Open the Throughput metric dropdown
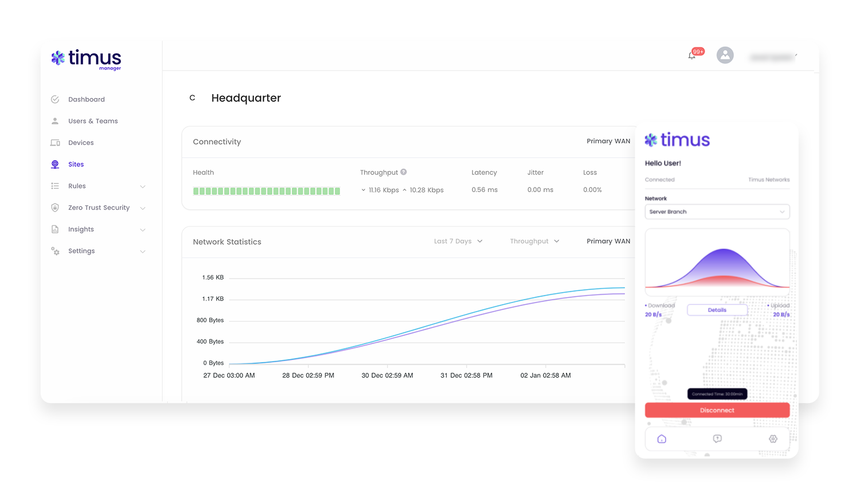 pyautogui.click(x=534, y=241)
